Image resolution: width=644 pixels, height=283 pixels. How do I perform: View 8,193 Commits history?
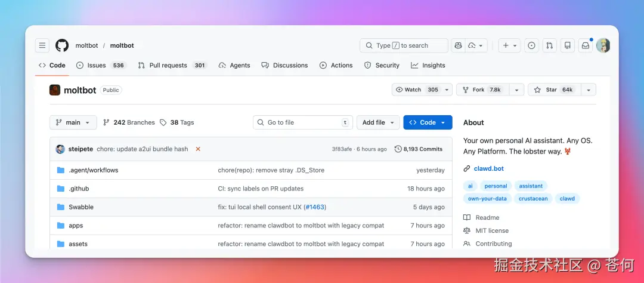pyautogui.click(x=419, y=149)
